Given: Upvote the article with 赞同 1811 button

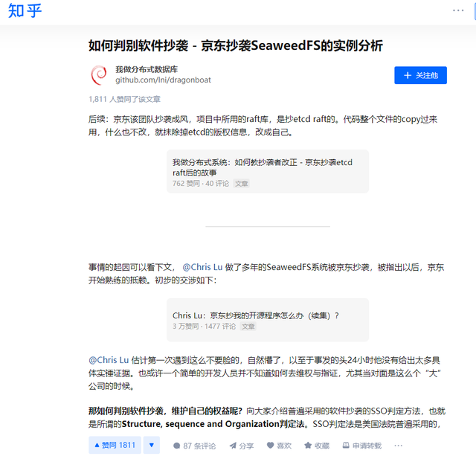Looking at the screenshot, I should coord(114,445).
